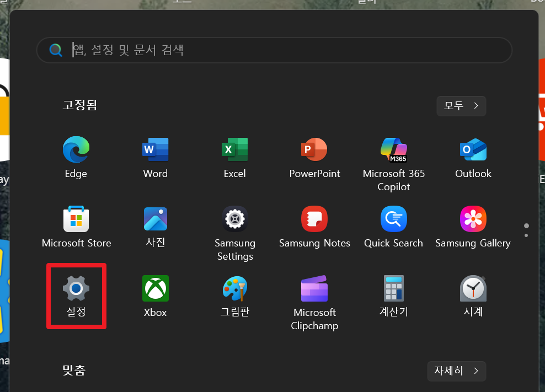
Task: Open the 계산기 calculator
Action: tap(393, 296)
